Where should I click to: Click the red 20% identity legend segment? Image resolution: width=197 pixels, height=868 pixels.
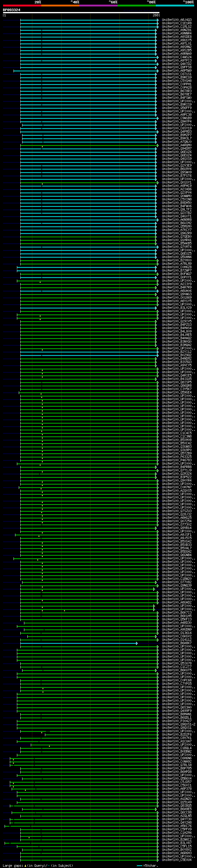22,6
